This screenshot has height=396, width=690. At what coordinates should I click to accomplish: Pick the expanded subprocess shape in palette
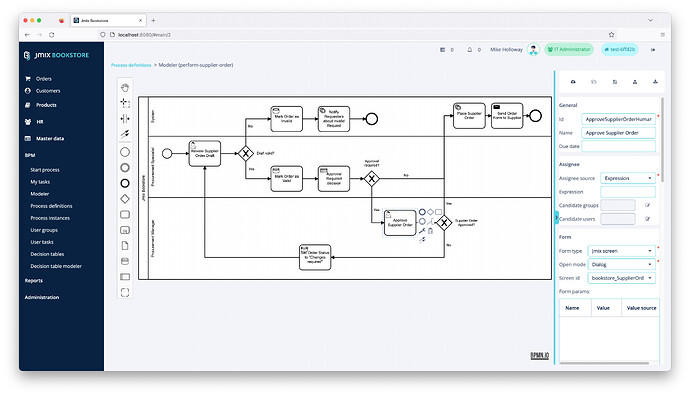pos(125,230)
